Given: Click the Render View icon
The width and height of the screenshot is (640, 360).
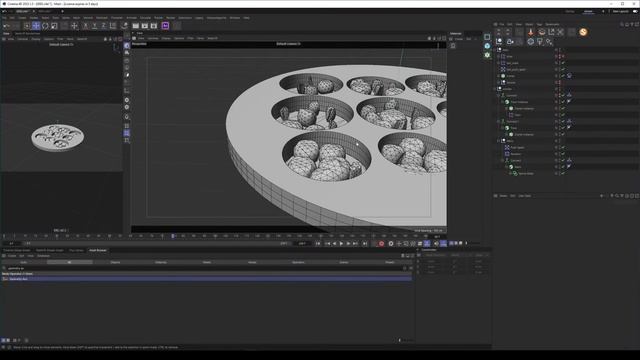Looking at the screenshot, I should point(136,26).
